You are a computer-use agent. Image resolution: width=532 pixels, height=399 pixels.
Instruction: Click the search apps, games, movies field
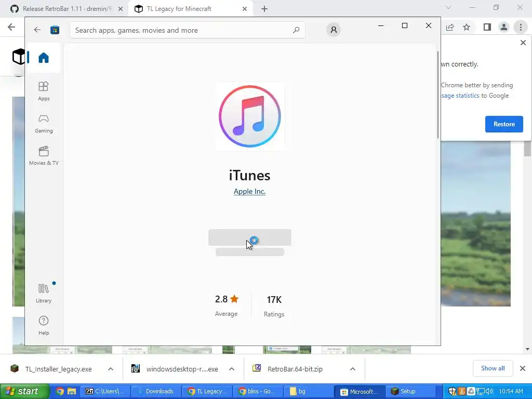click(187, 30)
